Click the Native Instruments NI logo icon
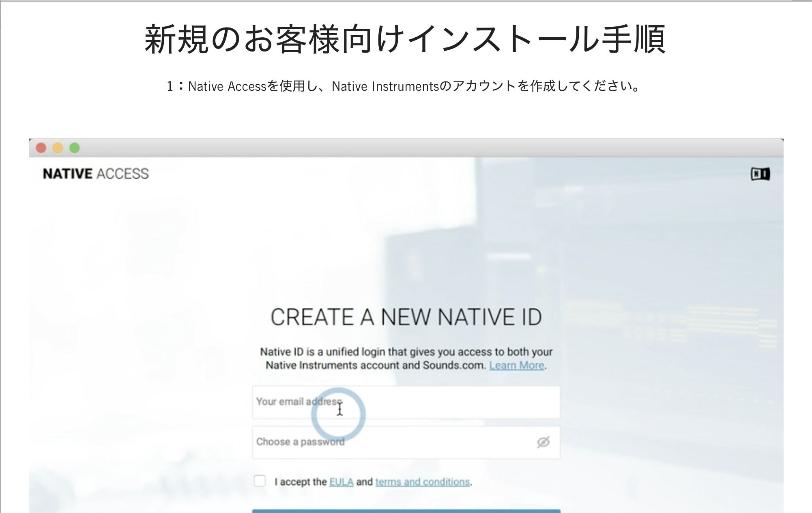The image size is (812, 513). pos(760,174)
